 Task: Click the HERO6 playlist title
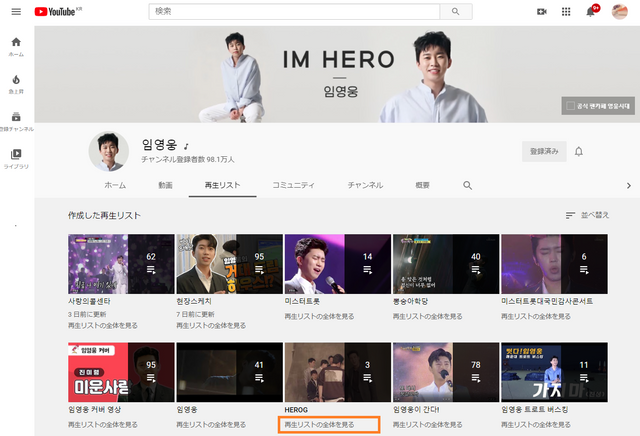[x=296, y=409]
